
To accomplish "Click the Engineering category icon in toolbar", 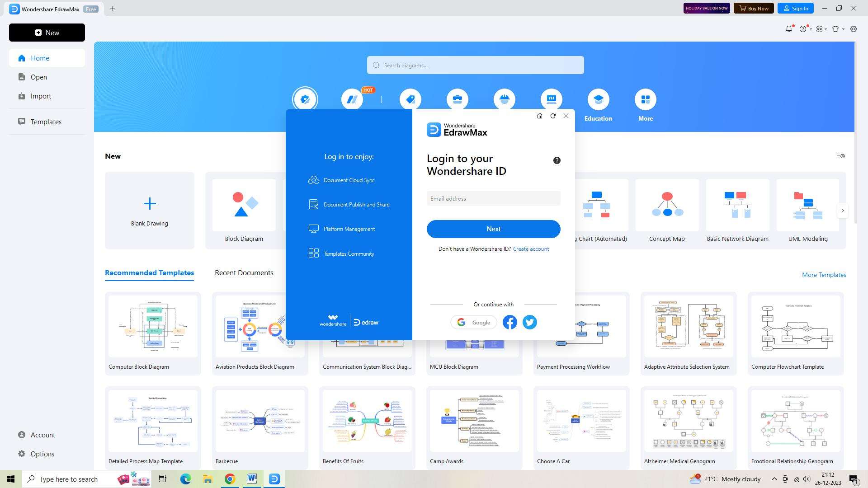I will click(505, 99).
